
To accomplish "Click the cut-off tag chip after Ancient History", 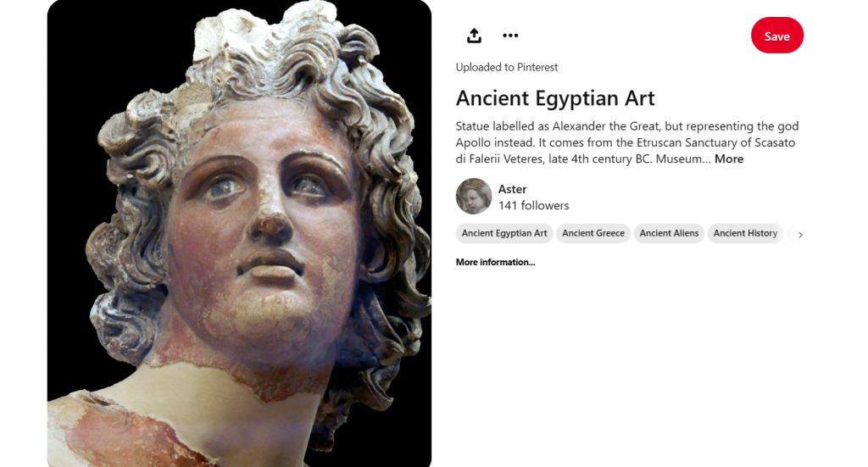I will point(791,234).
